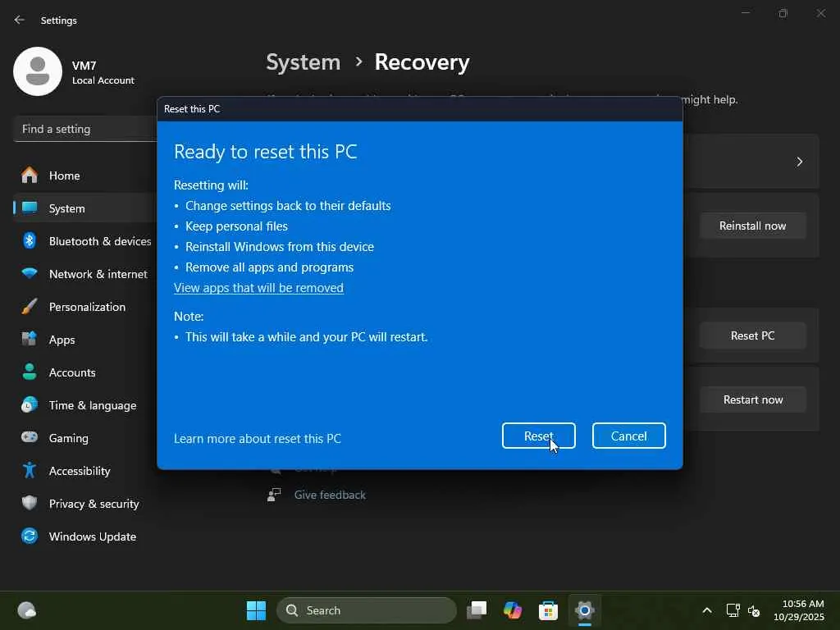
Task: Open Accounts person icon
Action: (x=30, y=372)
